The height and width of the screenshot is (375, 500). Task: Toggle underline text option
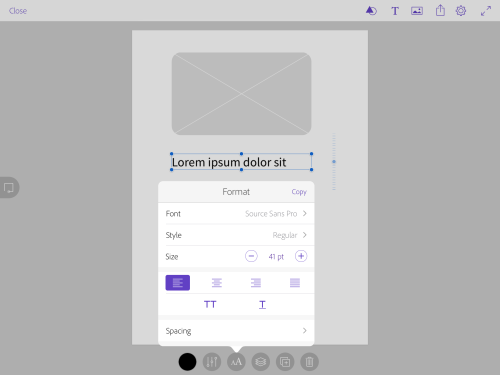(x=262, y=305)
